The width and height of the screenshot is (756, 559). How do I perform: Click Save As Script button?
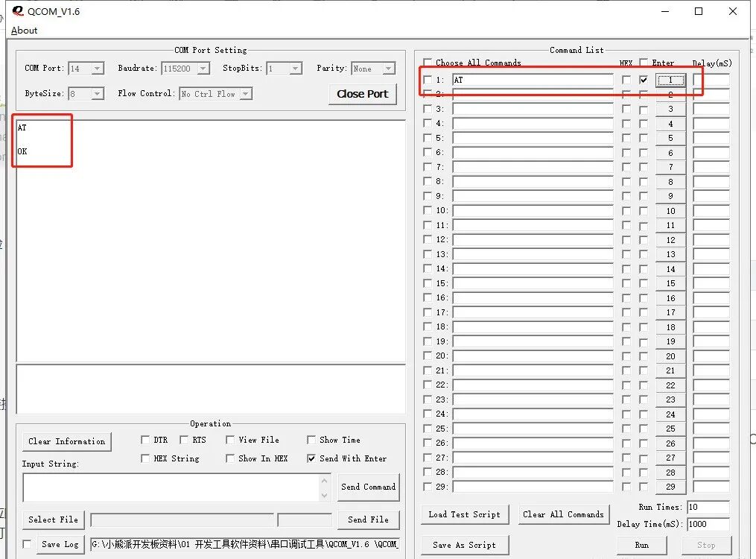[464, 545]
